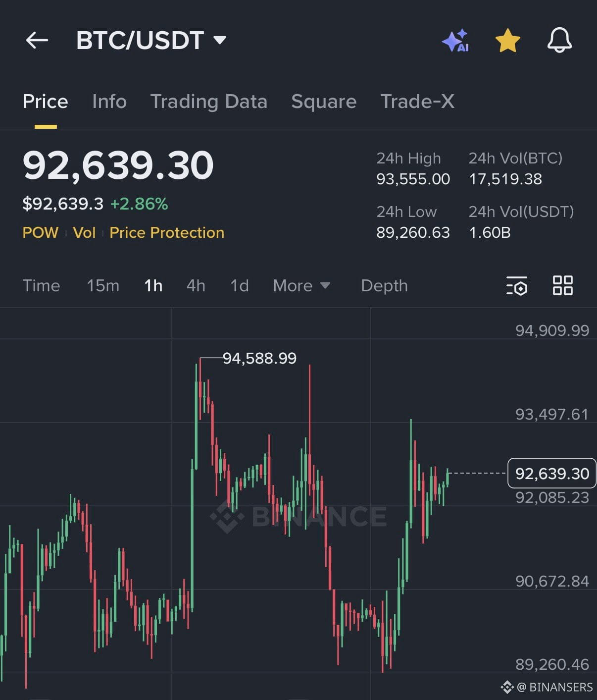Screen dimensions: 597x700
Task: Click the BINANSERS badge icon at bottom
Action: pos(508,687)
